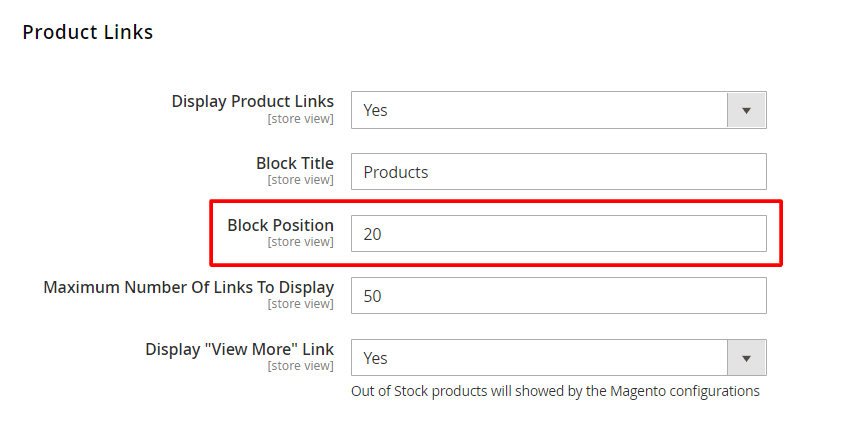The width and height of the screenshot is (860, 428).
Task: Click the arrow on Display Product Links select
Action: (745, 110)
